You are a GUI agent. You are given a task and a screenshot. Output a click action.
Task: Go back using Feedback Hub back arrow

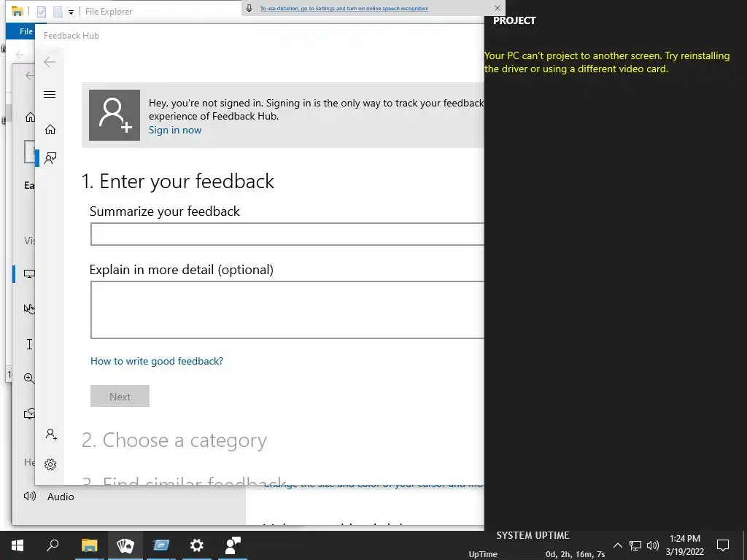click(x=50, y=62)
